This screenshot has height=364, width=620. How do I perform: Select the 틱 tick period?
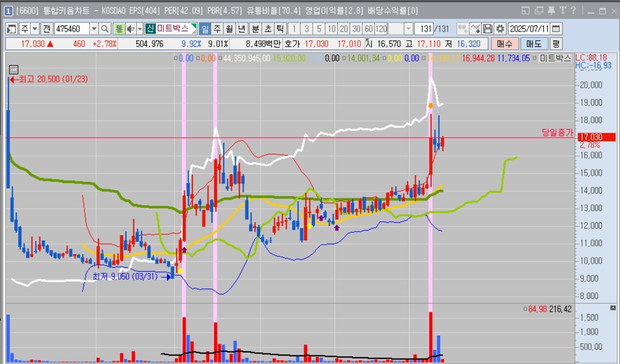280,29
